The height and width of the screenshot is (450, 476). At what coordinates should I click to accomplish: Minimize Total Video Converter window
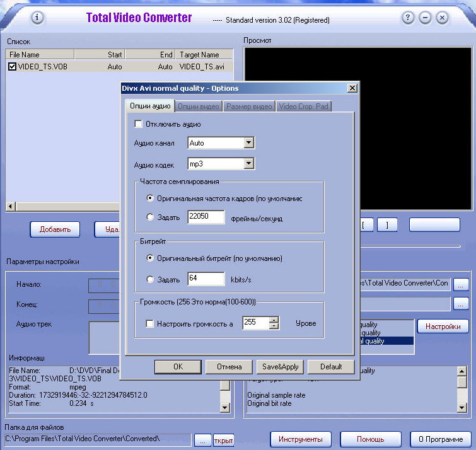(425, 18)
